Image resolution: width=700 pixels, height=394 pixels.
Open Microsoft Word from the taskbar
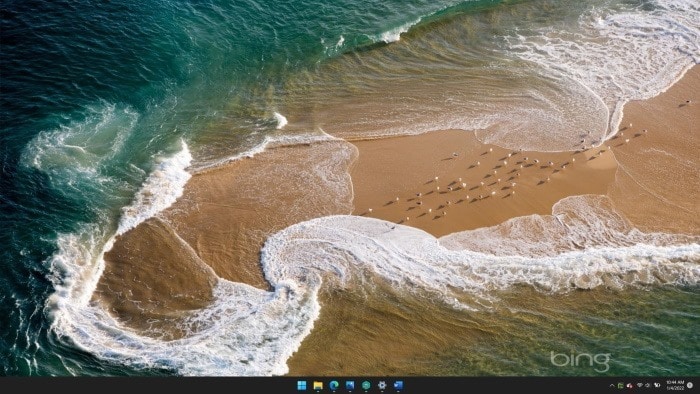tap(398, 385)
